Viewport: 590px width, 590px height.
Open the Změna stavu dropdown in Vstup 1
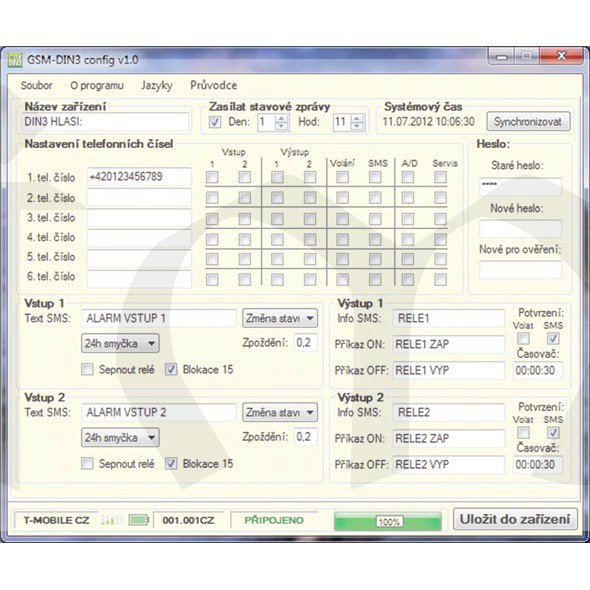(x=280, y=318)
